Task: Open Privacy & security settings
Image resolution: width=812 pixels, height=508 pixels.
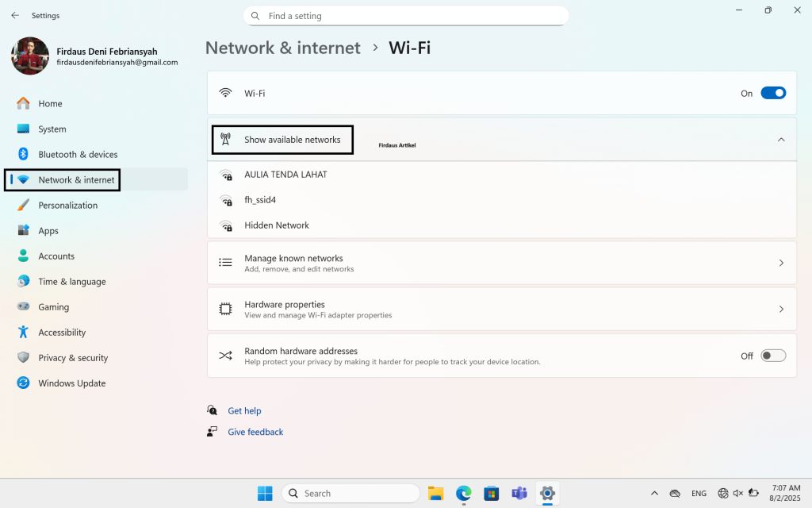Action: [x=73, y=357]
